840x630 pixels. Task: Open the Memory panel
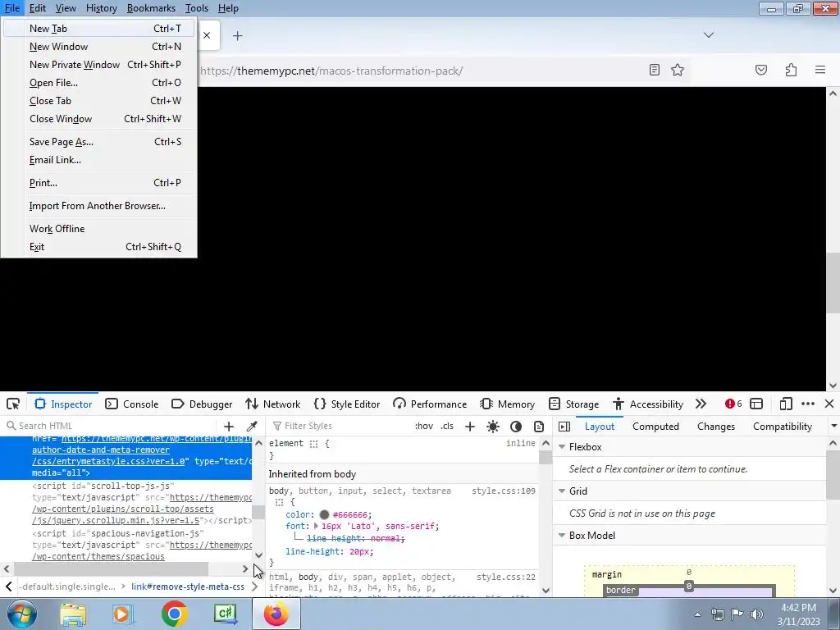pyautogui.click(x=508, y=404)
